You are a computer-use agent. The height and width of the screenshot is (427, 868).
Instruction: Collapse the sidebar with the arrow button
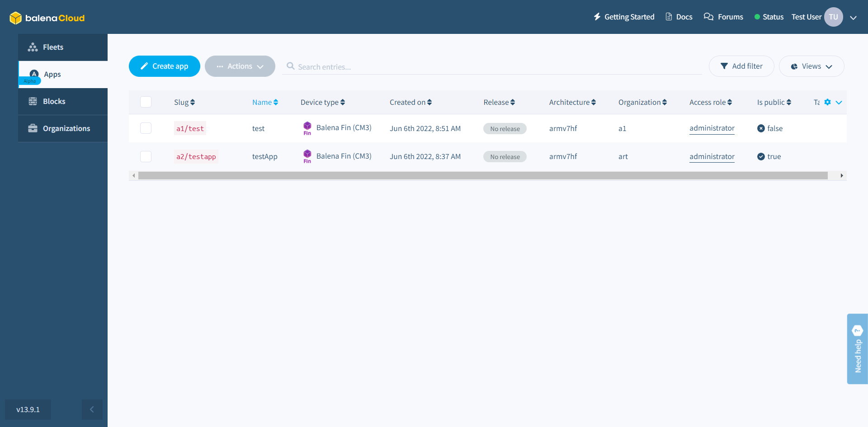(92, 409)
